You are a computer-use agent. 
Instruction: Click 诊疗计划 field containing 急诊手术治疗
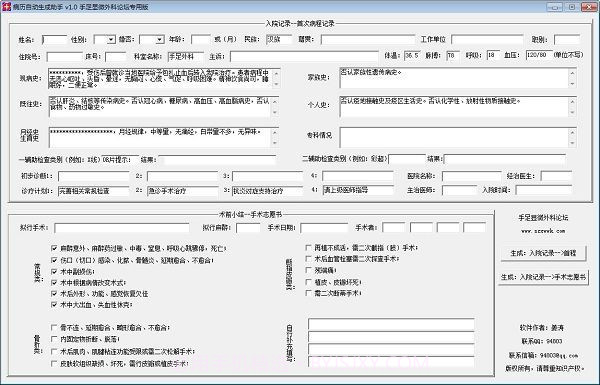[x=183, y=191]
